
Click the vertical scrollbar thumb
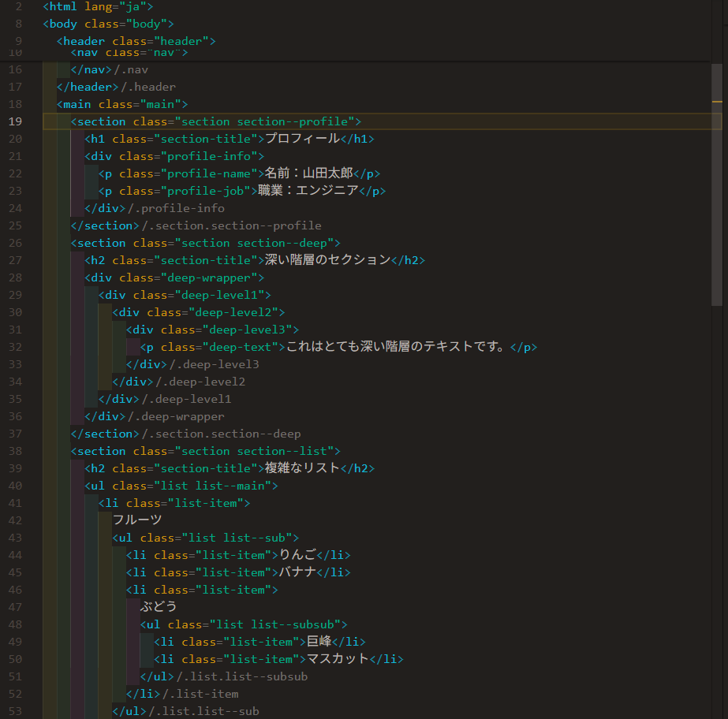(x=717, y=185)
